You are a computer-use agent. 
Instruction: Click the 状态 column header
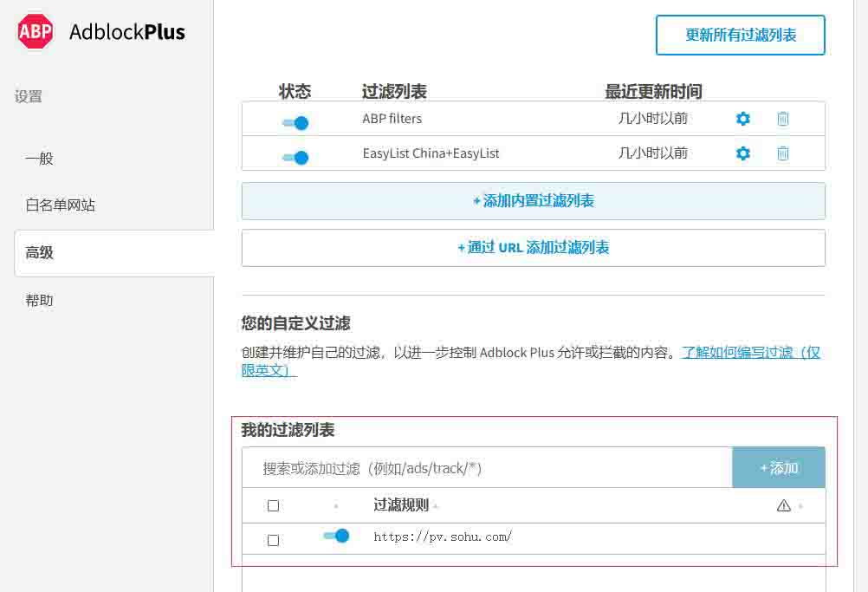click(x=295, y=91)
